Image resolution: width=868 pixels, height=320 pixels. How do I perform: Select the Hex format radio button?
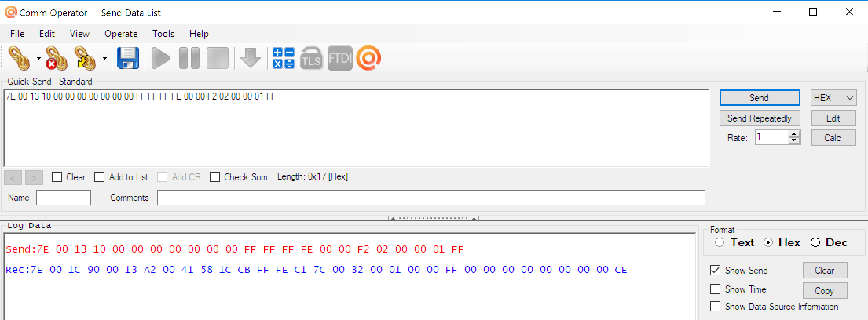768,243
